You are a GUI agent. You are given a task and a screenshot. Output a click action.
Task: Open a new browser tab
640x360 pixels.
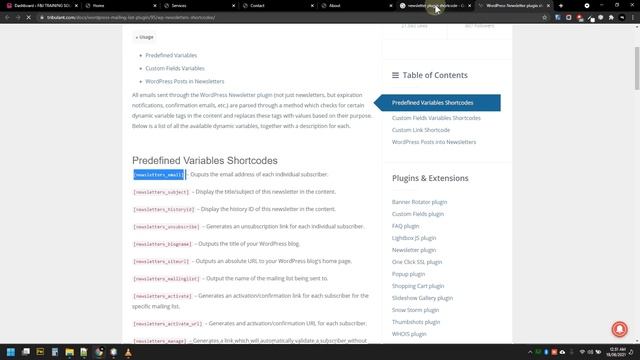(x=561, y=6)
